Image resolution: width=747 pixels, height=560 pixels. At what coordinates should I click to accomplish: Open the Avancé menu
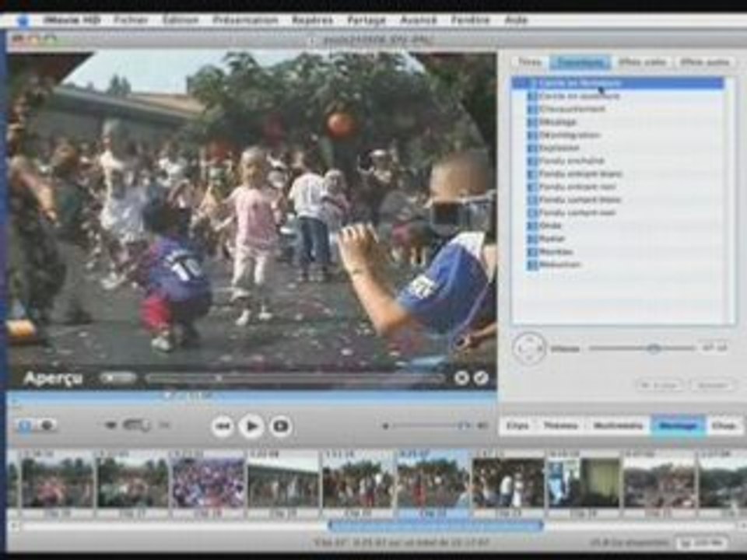(419, 20)
